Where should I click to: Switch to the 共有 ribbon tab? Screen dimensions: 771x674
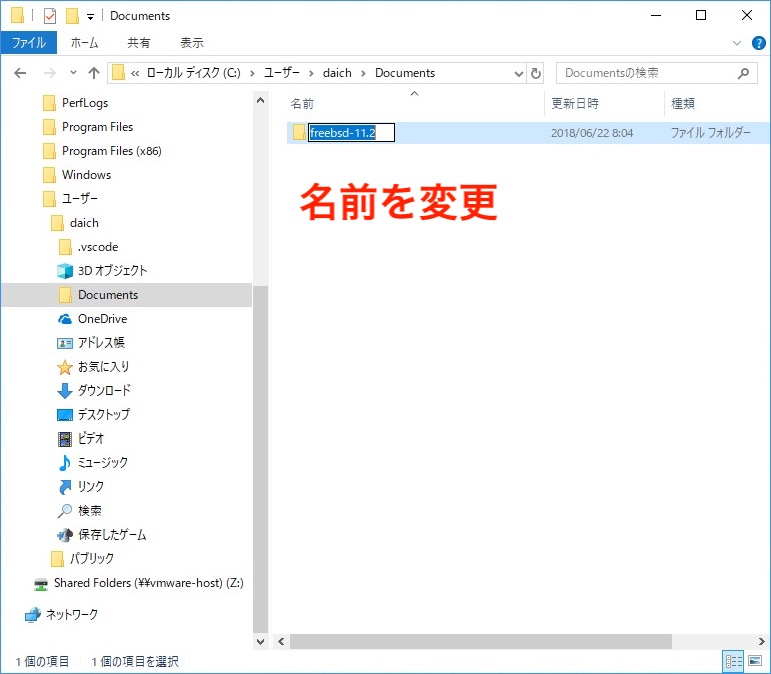coord(139,43)
